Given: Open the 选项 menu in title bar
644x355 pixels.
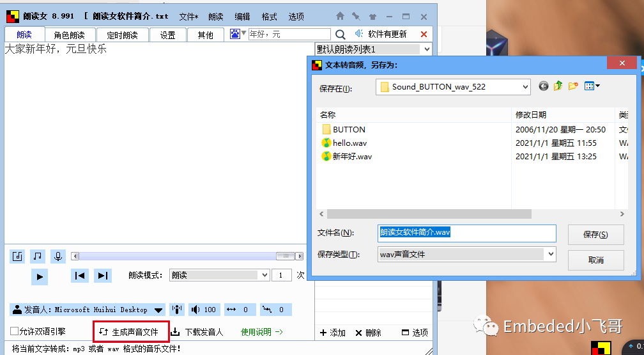Looking at the screenshot, I should [296, 17].
